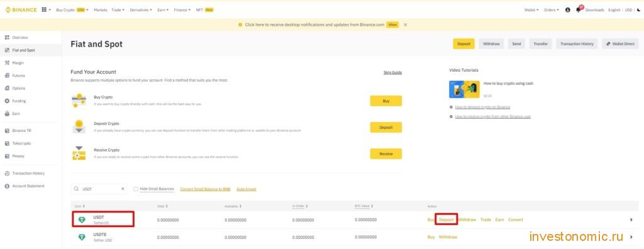Viewport: 644px width, 249px height.
Task: Open the Derivatives dropdown menu
Action: pos(141,10)
